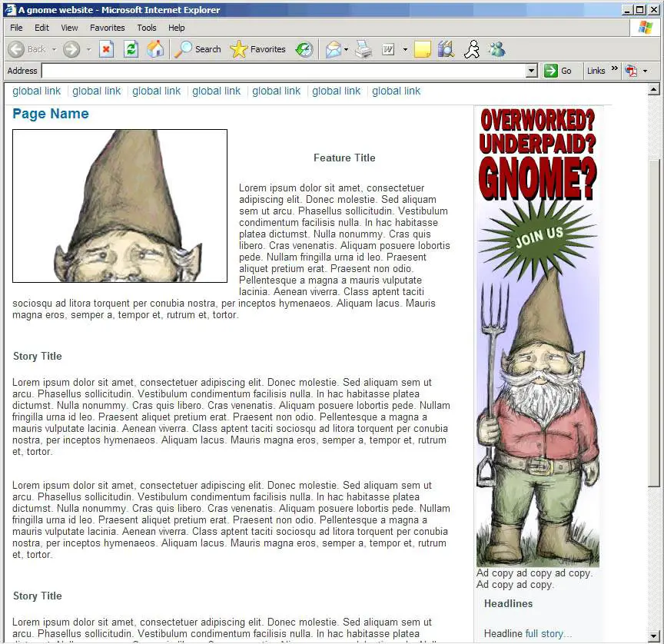
Task: Expand the Address bar dropdown list
Action: pos(532,71)
